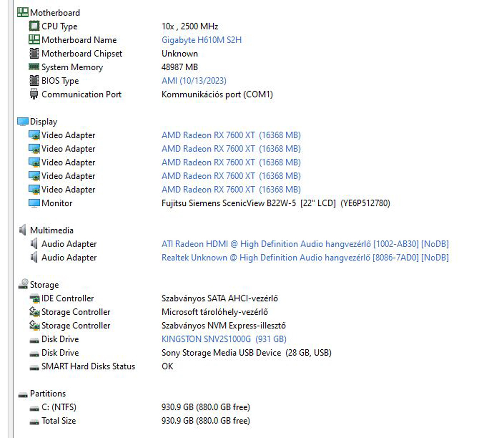Click the System Memory RAM icon
The height and width of the screenshot is (438, 504).
(34, 67)
